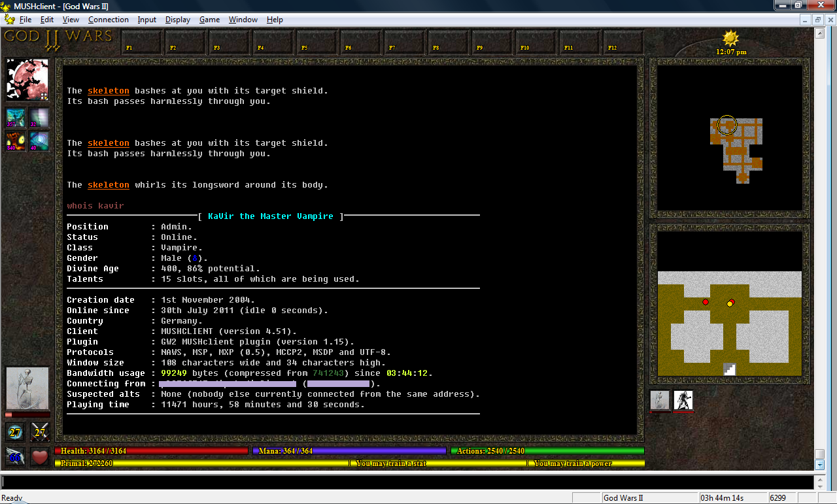The image size is (837, 504).
Task: Open the Help menu
Action: pyautogui.click(x=275, y=20)
